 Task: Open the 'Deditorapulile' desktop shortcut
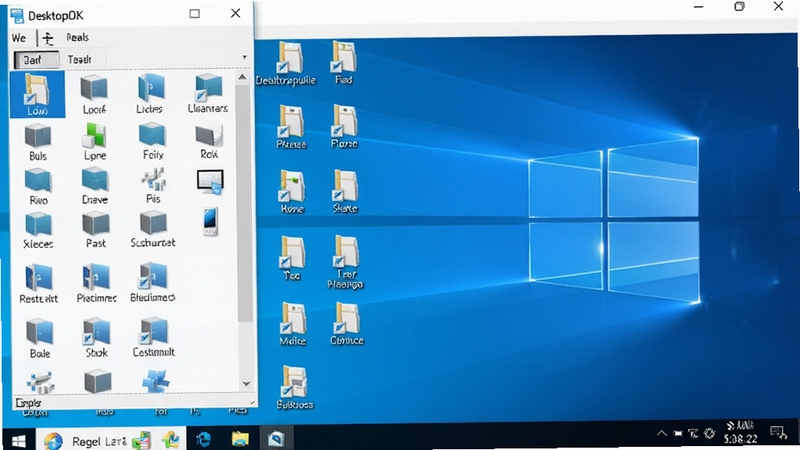pyautogui.click(x=286, y=64)
